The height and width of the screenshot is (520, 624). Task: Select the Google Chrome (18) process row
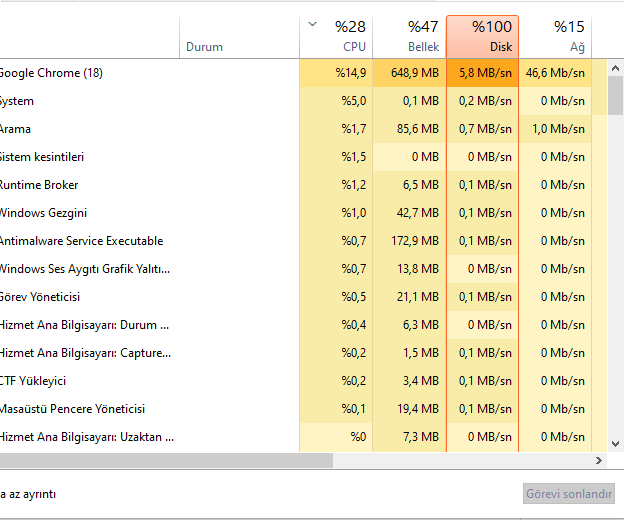coord(51,73)
